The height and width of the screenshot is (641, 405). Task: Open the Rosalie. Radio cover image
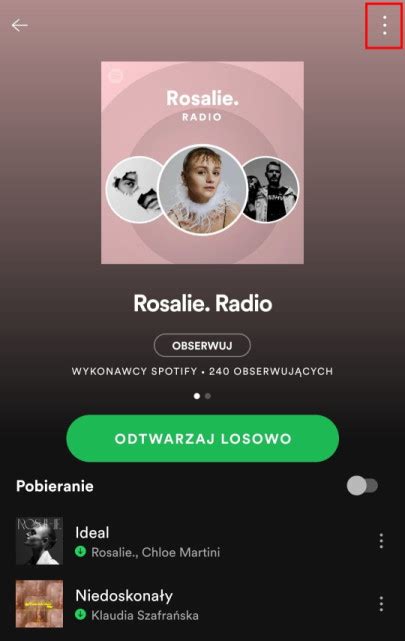click(202, 163)
